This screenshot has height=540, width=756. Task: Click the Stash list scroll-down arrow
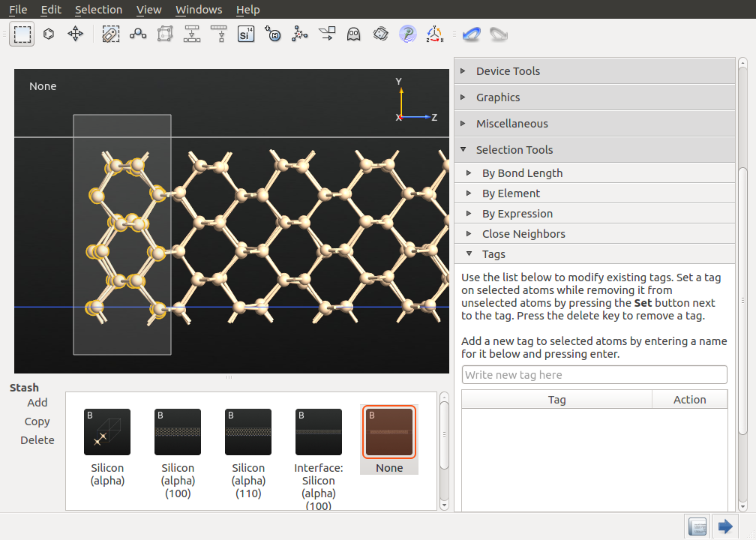[x=444, y=505]
